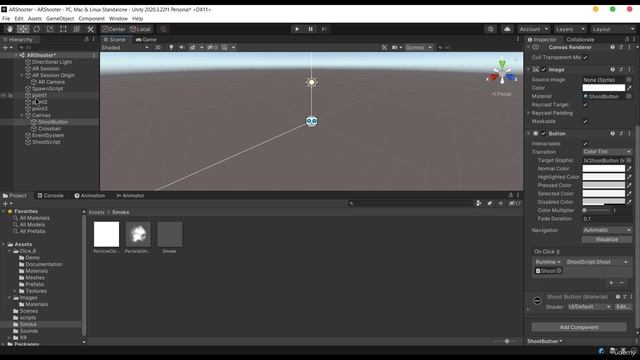Switch to the Game tab
Image resolution: width=640 pixels, height=360 pixels.
[x=146, y=40]
